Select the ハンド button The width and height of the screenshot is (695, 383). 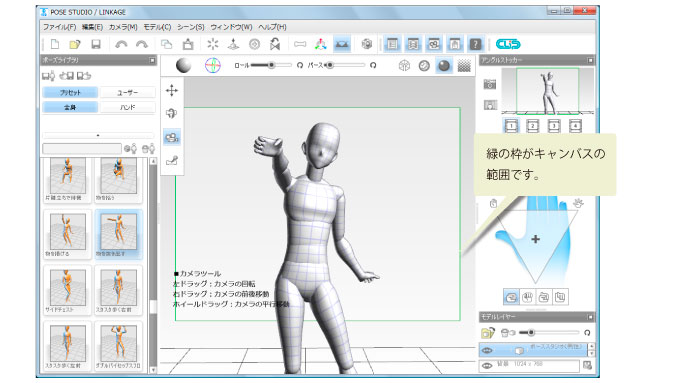click(128, 107)
